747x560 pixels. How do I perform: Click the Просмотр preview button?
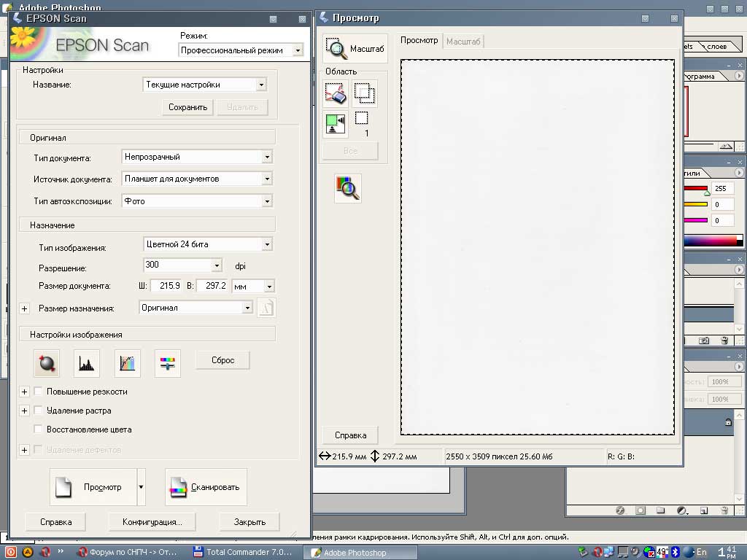pyautogui.click(x=93, y=486)
